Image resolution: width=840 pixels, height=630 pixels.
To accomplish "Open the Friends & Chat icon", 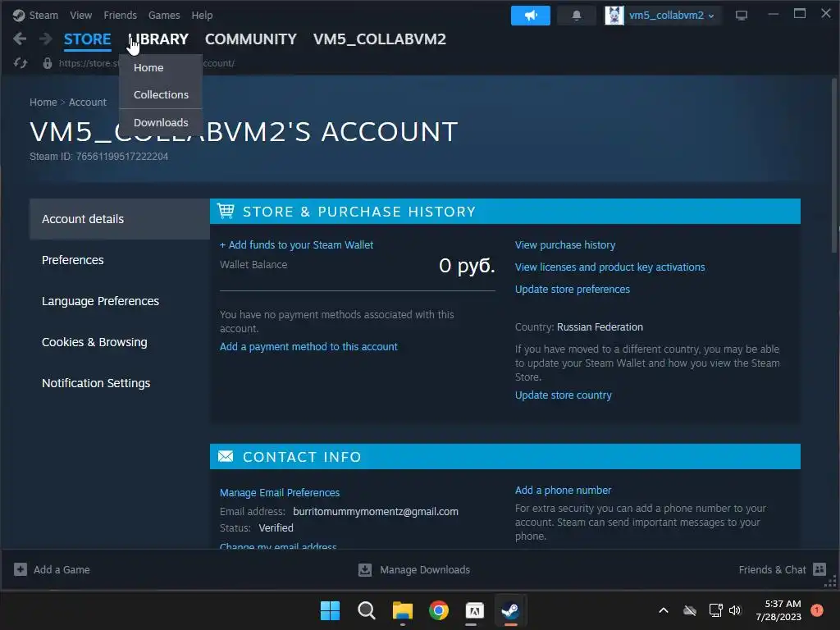I will [x=819, y=569].
